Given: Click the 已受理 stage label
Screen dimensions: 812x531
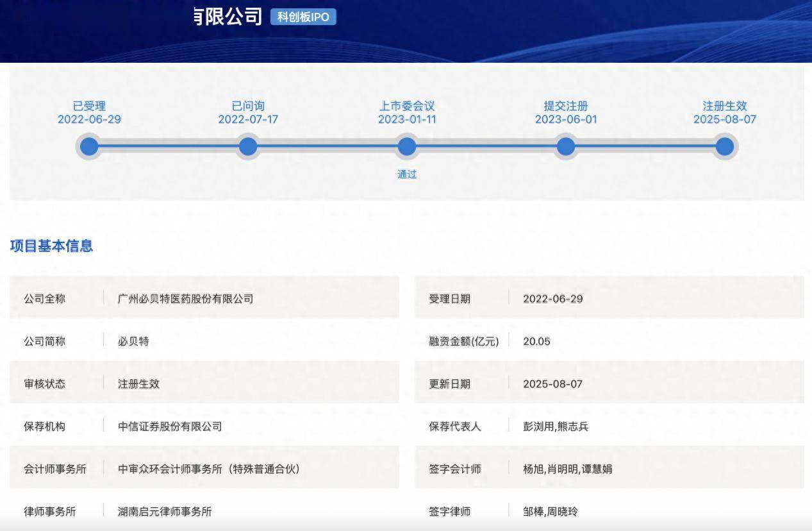Looking at the screenshot, I should coord(89,106).
